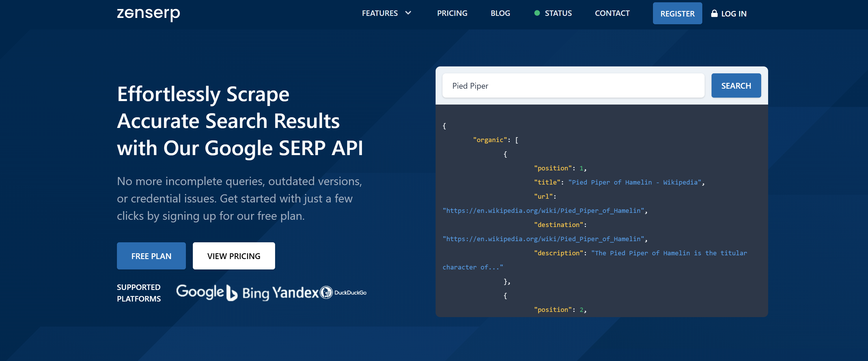Click the lock icon beside Log In
The image size is (868, 361).
point(714,14)
